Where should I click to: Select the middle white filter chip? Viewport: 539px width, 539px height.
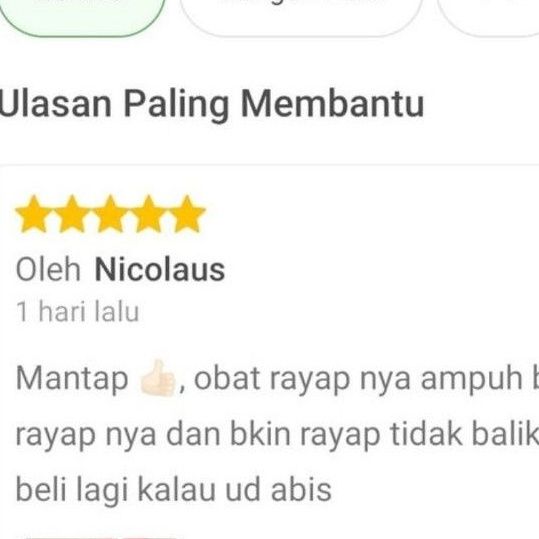[300, 17]
